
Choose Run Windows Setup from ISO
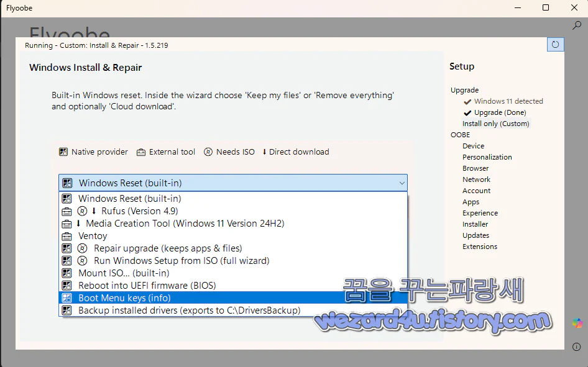pyautogui.click(x=233, y=261)
